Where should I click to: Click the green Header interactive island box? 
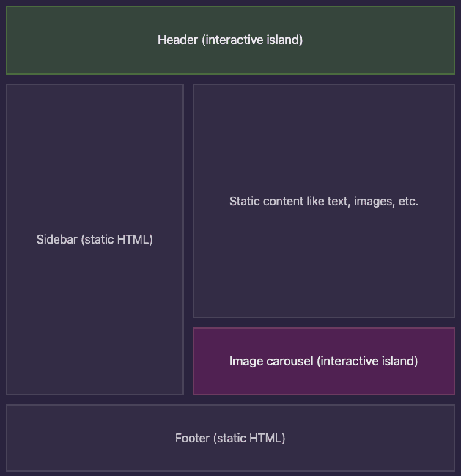[230, 40]
